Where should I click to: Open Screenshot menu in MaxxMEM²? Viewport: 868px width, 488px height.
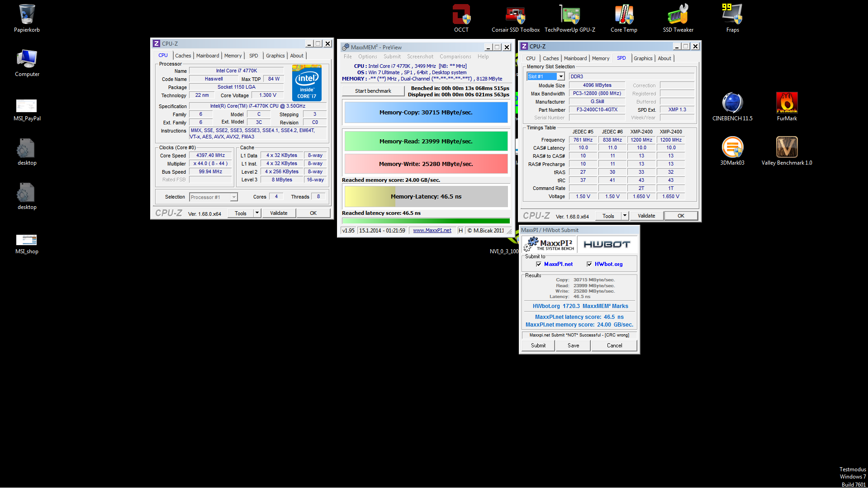point(420,57)
